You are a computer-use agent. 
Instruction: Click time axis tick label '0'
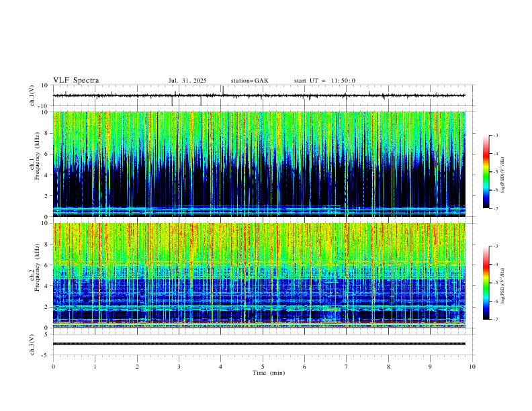(x=53, y=367)
